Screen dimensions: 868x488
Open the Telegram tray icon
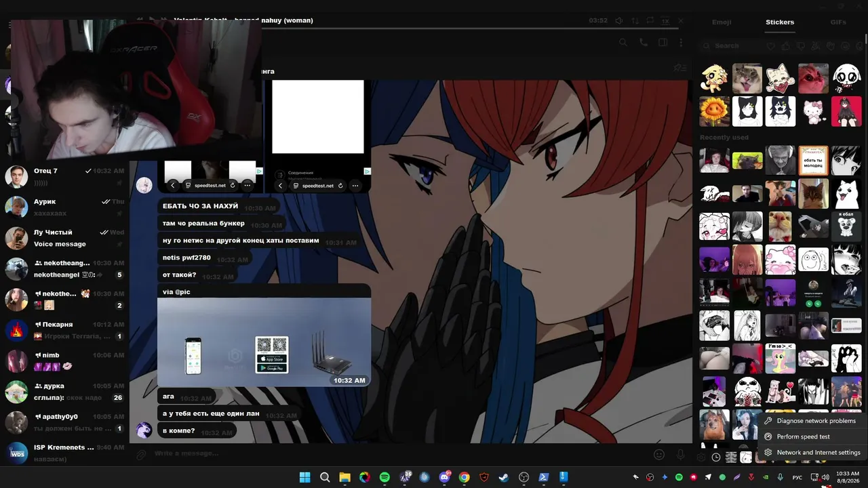click(x=708, y=477)
